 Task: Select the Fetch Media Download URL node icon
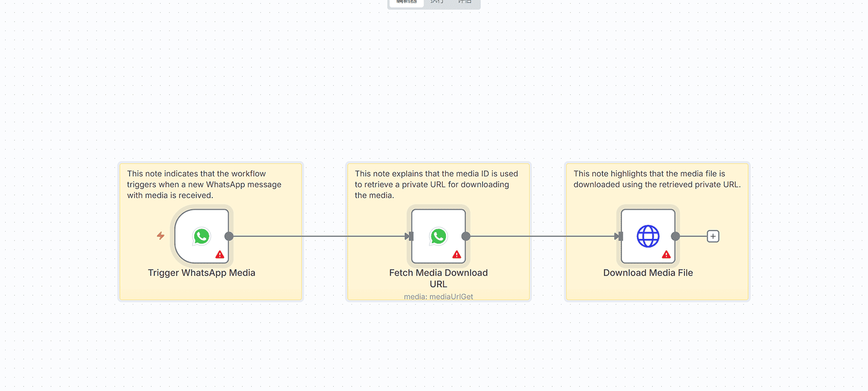click(x=438, y=236)
